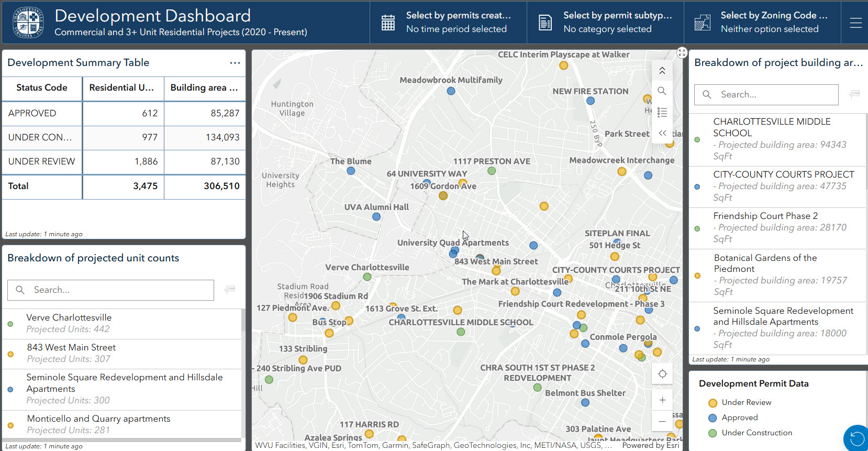Zoom in on the map
This screenshot has width=868, height=451.
click(662, 400)
